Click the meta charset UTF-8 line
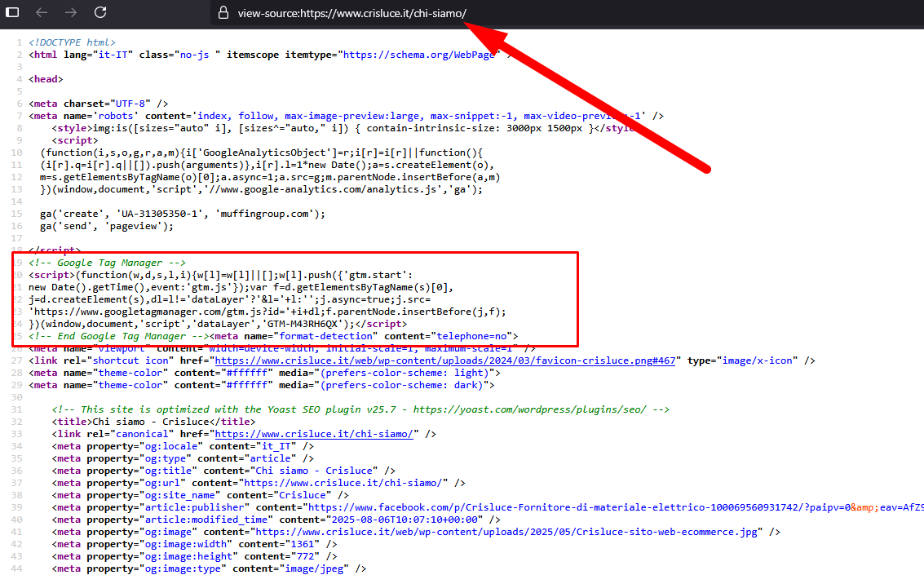 point(99,104)
